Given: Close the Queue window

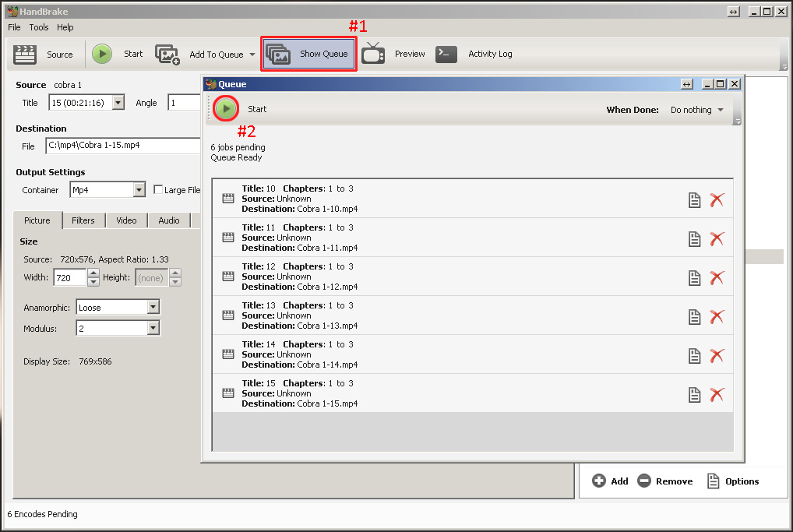Looking at the screenshot, I should [735, 84].
